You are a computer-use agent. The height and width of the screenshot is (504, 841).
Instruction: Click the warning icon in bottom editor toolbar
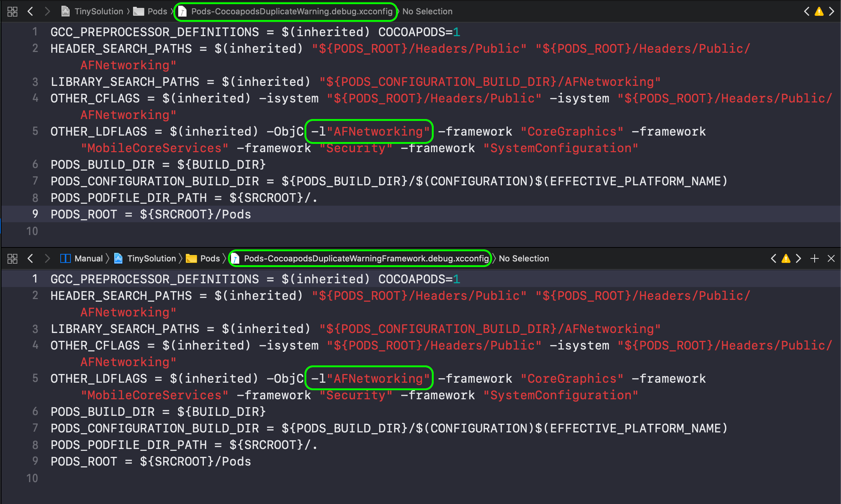click(x=786, y=258)
